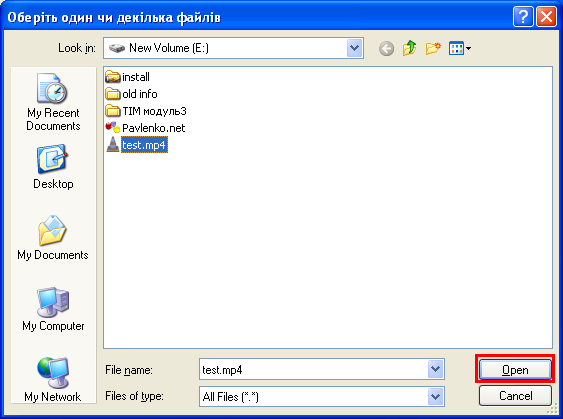The height and width of the screenshot is (419, 563).
Task: Go to My Documents location
Action: (x=53, y=237)
